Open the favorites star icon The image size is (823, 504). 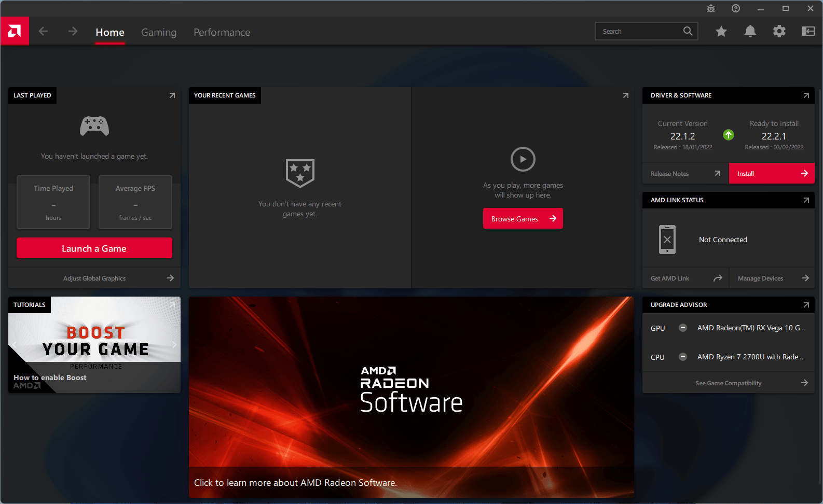pos(721,32)
